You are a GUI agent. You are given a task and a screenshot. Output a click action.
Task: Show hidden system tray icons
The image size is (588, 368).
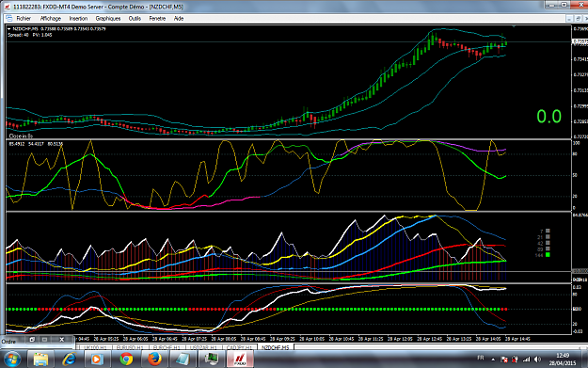click(493, 360)
